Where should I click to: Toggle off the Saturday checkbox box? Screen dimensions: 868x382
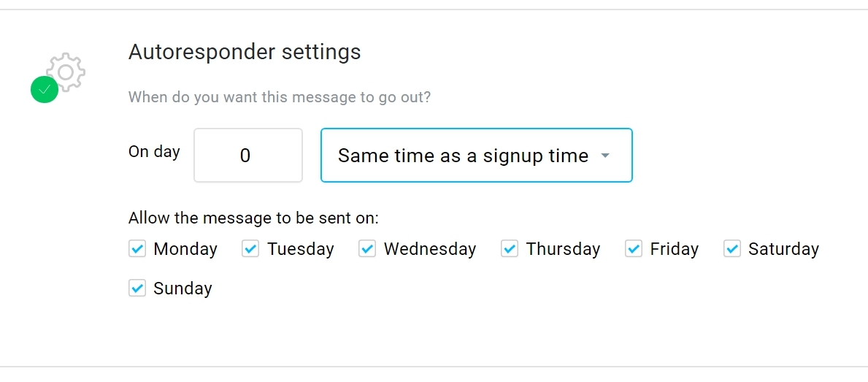click(731, 248)
